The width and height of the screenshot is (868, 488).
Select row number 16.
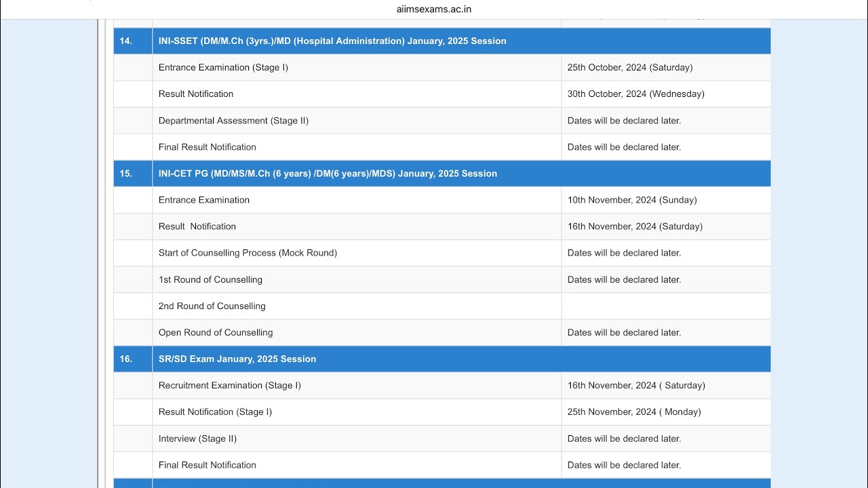pos(126,359)
